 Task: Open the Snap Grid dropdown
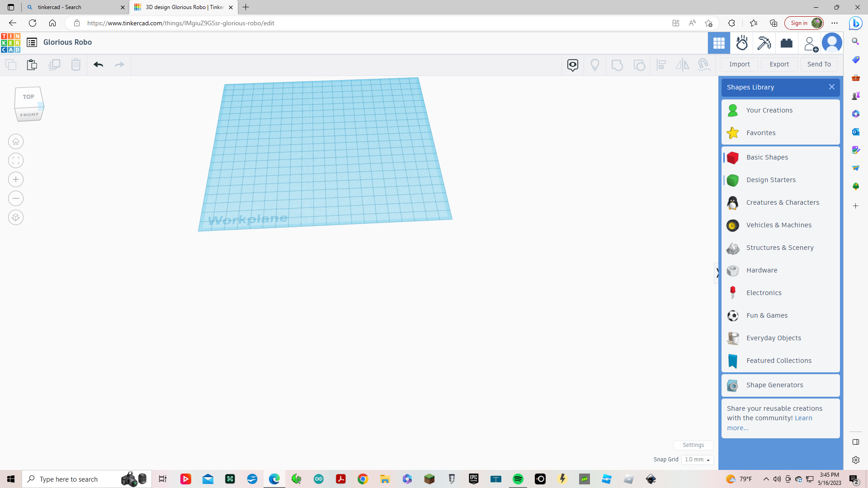pyautogui.click(x=697, y=460)
